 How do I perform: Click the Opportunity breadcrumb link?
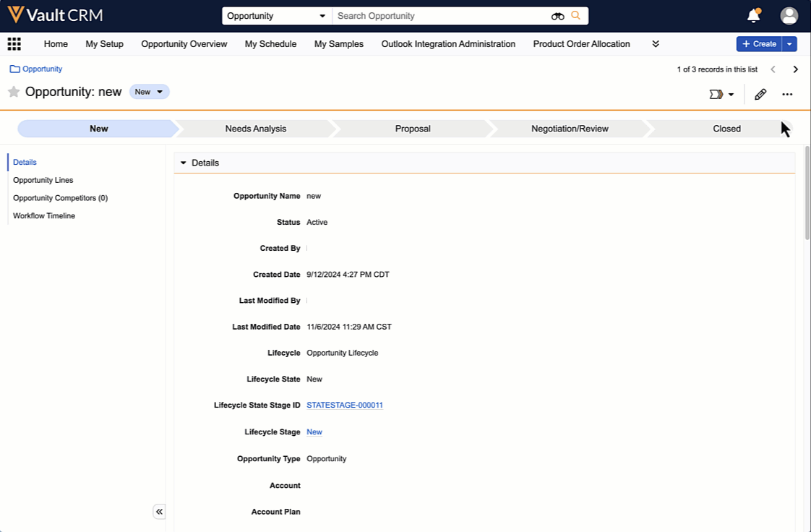point(42,69)
